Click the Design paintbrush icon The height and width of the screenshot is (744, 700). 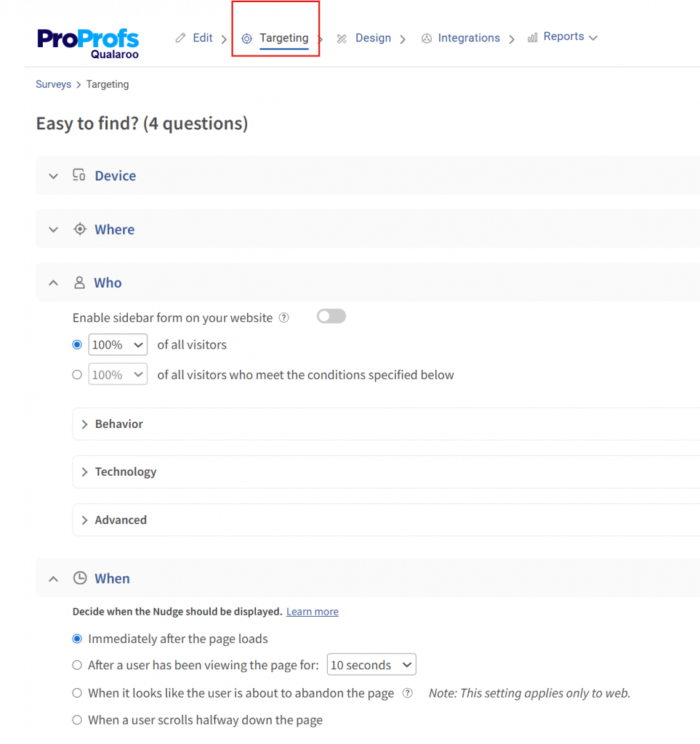[x=342, y=37]
